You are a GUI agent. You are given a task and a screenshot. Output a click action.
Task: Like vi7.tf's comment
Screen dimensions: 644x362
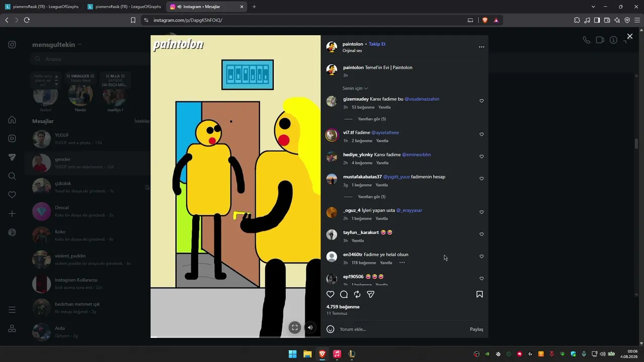[481, 135]
